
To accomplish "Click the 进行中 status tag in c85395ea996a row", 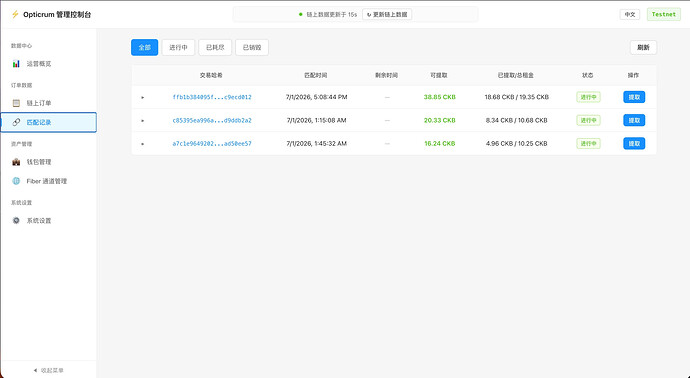I will (588, 120).
